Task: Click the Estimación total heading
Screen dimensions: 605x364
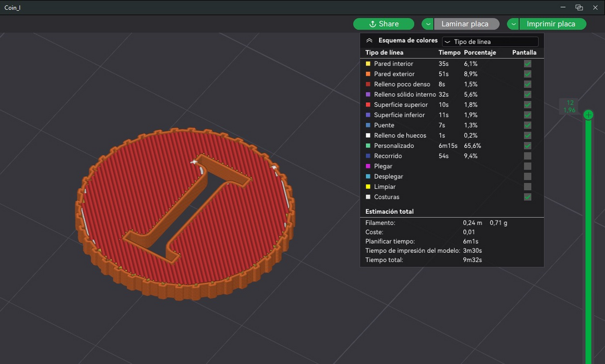Action: click(389, 212)
